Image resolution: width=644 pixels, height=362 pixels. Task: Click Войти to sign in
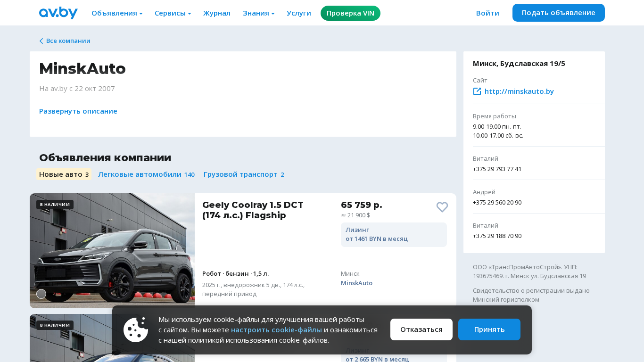click(487, 13)
